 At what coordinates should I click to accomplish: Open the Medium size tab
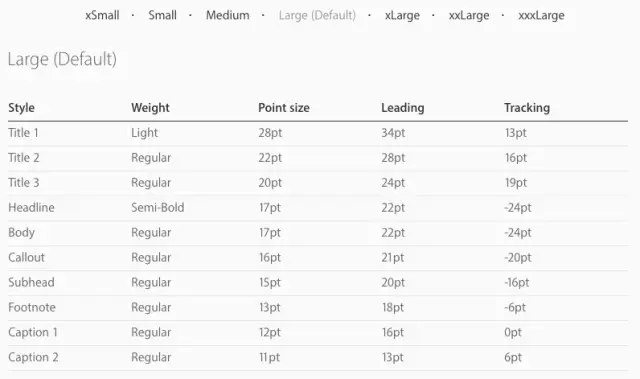coord(227,16)
